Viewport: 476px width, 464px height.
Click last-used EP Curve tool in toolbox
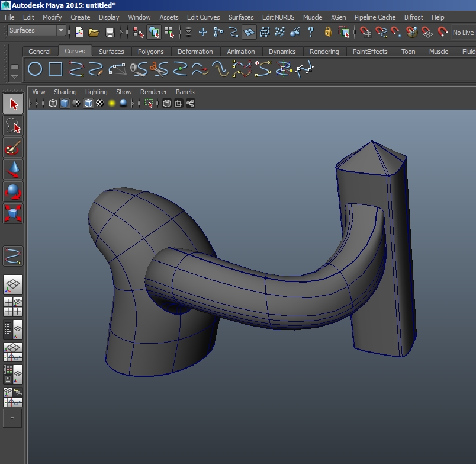tap(13, 256)
